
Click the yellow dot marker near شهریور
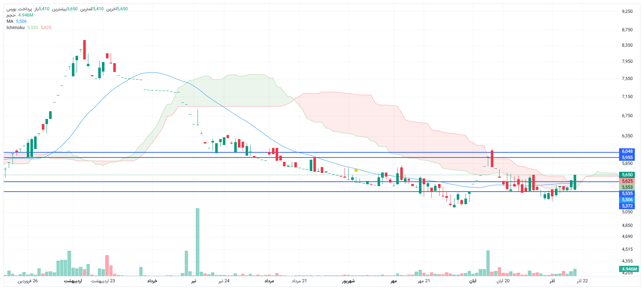(356, 170)
